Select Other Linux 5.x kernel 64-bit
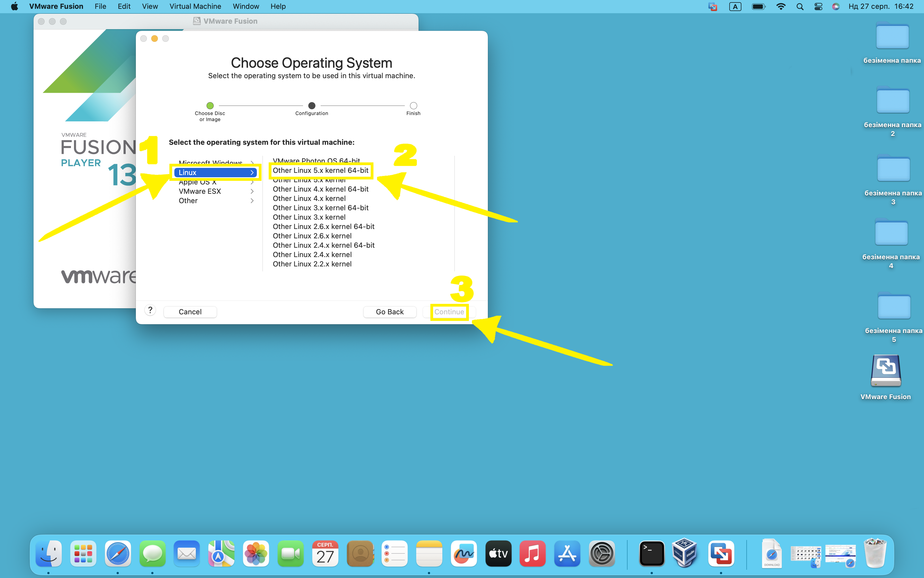Screen dimensions: 924x578 tap(321, 170)
